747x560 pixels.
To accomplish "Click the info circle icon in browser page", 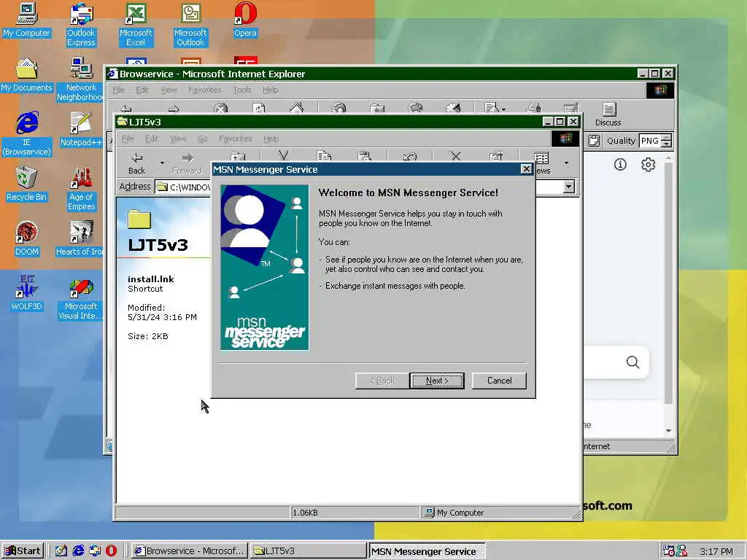I will [x=620, y=165].
